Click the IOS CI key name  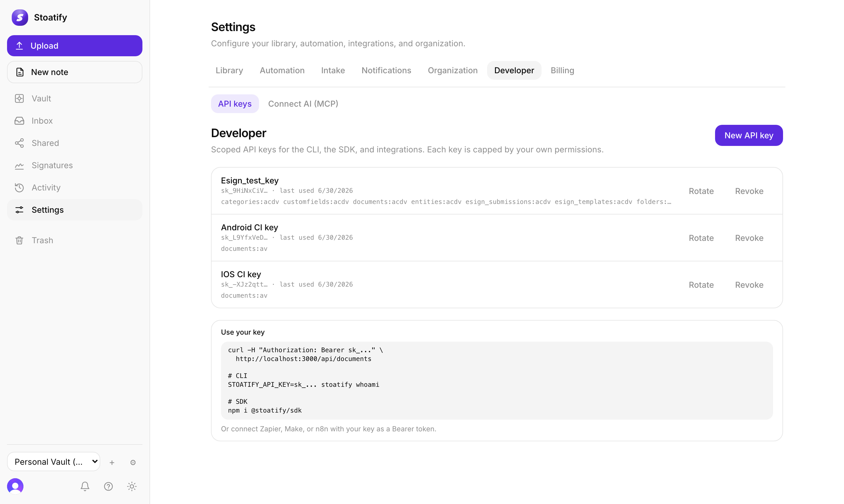tap(241, 274)
